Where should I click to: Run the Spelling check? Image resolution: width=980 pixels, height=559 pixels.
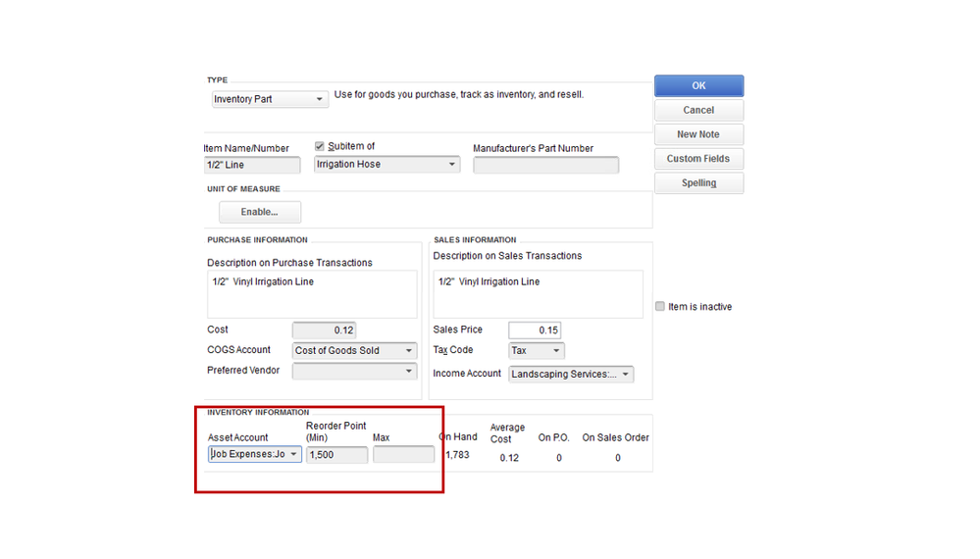698,183
